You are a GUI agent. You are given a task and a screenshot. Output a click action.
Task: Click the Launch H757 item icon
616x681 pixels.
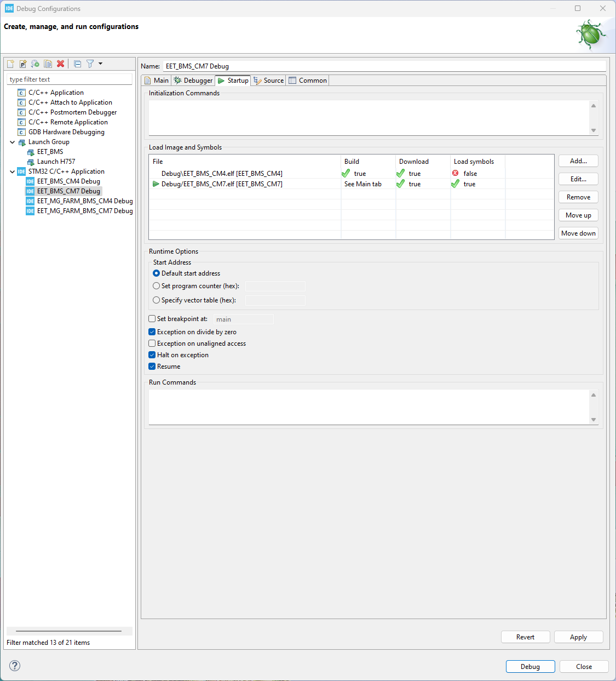click(31, 162)
